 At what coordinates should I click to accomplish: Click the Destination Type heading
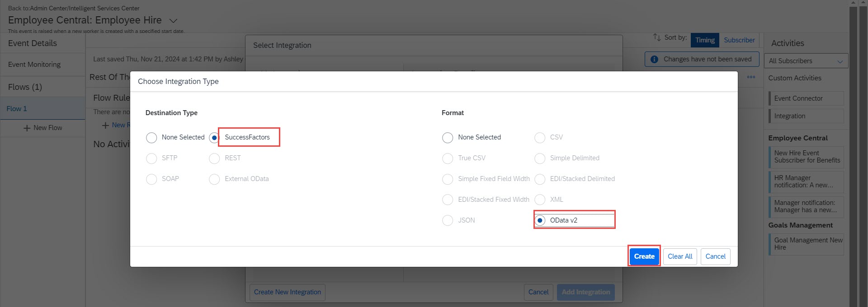point(171,113)
